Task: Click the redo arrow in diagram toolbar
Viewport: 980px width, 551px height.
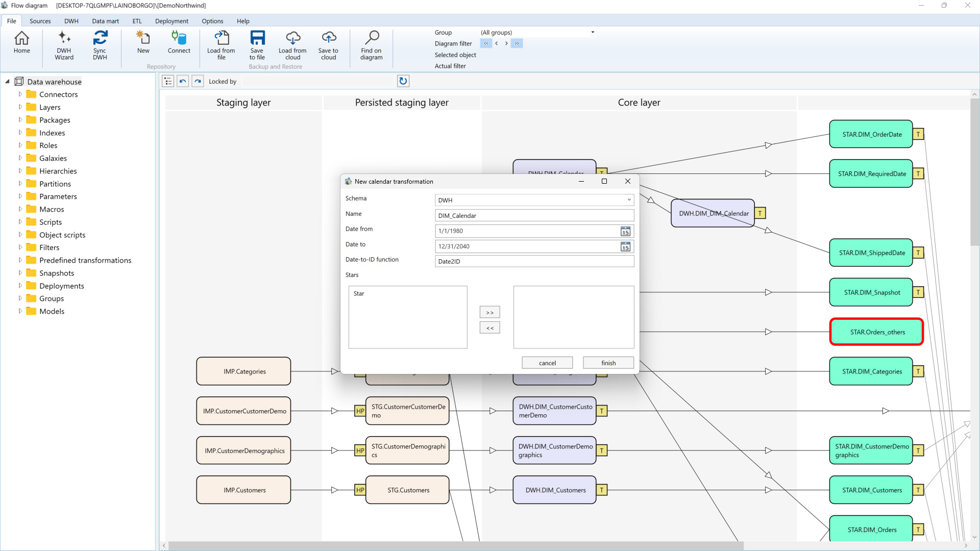Action: (198, 81)
